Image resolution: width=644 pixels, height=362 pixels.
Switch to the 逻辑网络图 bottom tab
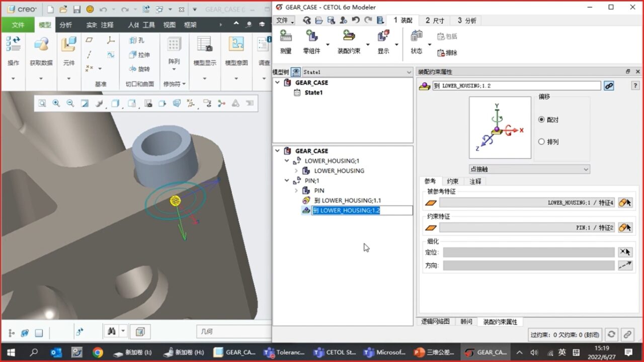coord(435,322)
